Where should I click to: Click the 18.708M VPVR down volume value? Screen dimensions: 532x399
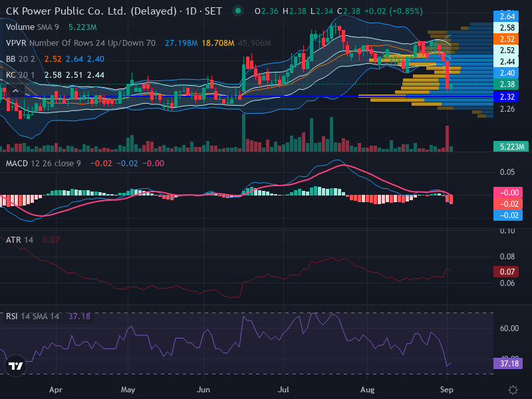(218, 43)
